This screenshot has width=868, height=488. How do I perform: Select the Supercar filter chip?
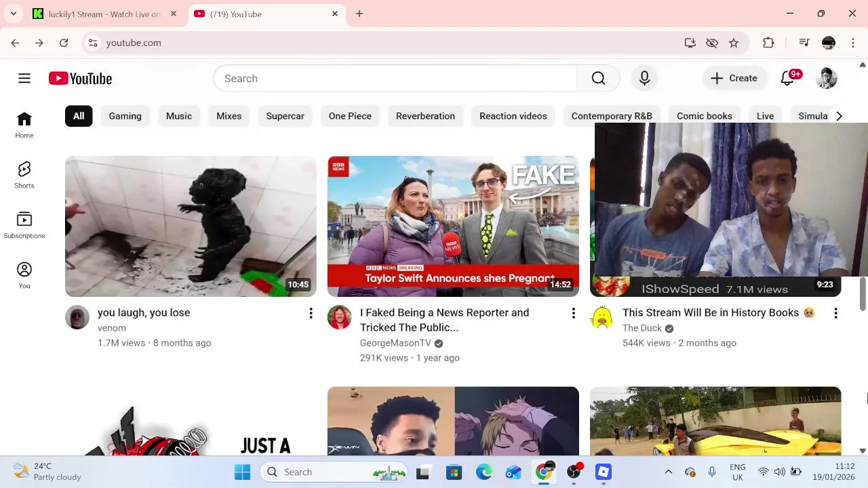(285, 116)
